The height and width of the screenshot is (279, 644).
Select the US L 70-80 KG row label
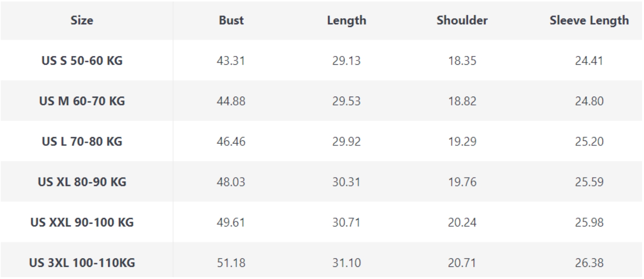point(82,141)
